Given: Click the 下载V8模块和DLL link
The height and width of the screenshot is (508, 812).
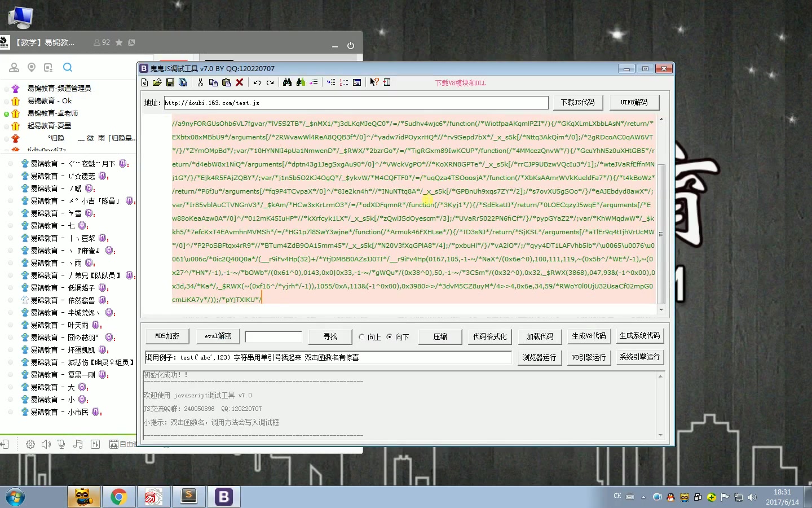Looking at the screenshot, I should (x=460, y=83).
